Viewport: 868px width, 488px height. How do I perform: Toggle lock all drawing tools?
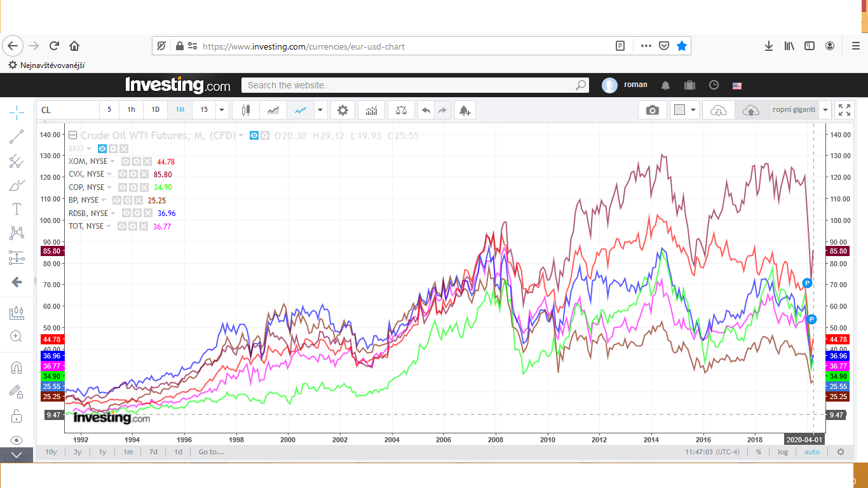click(17, 416)
